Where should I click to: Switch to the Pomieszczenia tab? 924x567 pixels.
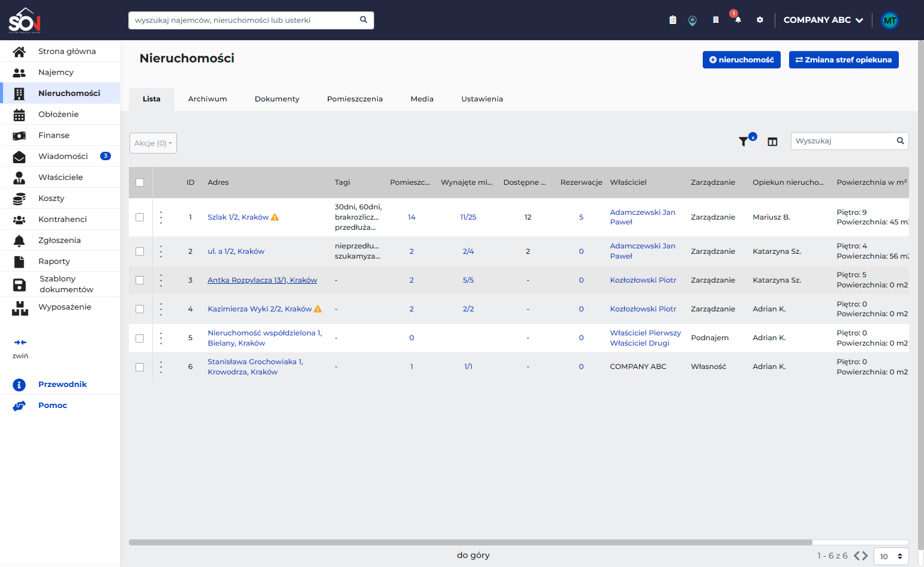(x=355, y=99)
